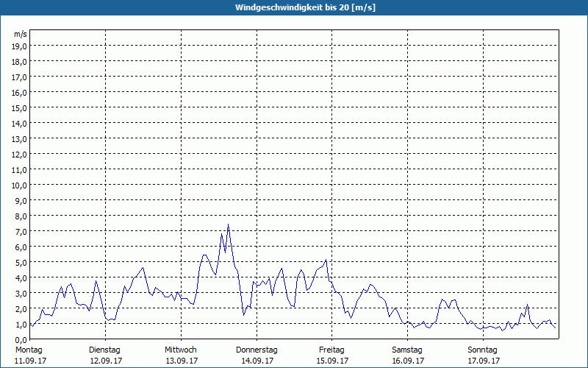Click the date label 17.09.17

[484, 361]
